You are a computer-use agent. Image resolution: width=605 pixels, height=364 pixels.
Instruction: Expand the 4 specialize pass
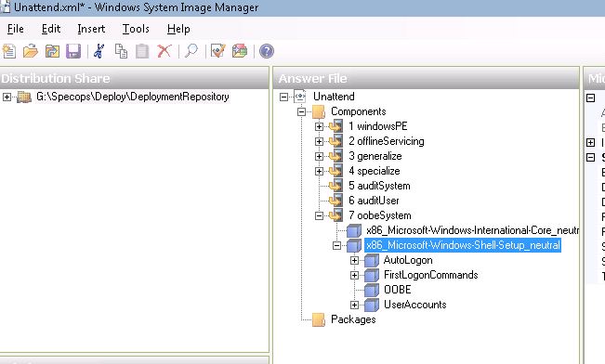tap(319, 171)
